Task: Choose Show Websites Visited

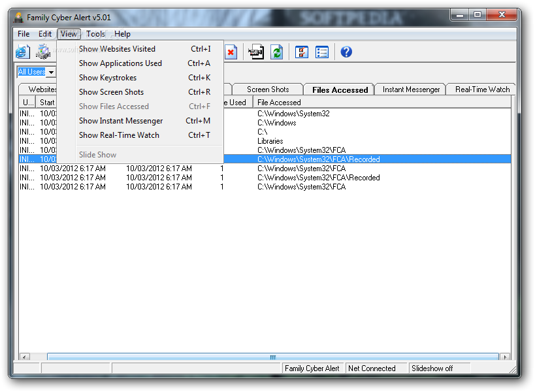Action: coord(140,49)
